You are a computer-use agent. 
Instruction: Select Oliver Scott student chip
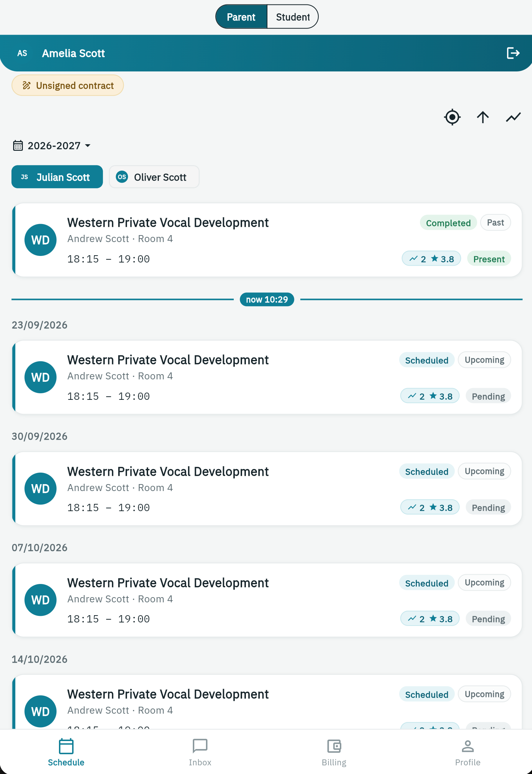click(x=154, y=177)
